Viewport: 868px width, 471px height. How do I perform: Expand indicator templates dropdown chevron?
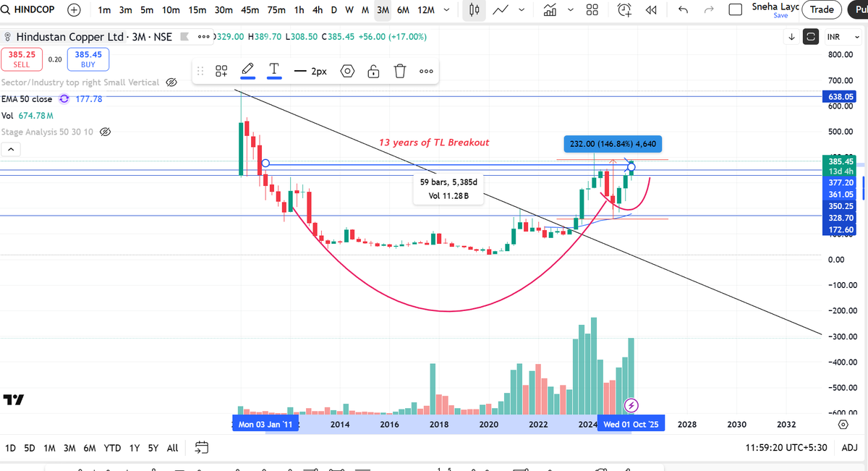point(571,10)
